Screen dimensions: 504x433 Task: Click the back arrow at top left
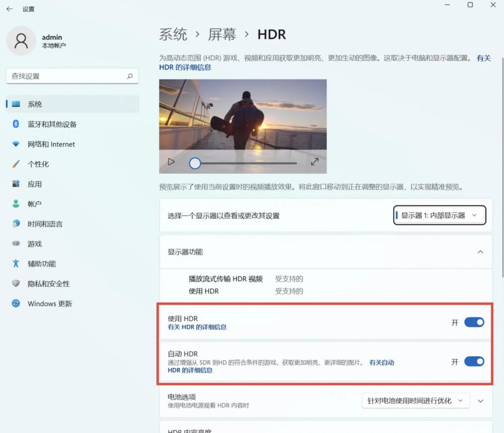pos(9,8)
